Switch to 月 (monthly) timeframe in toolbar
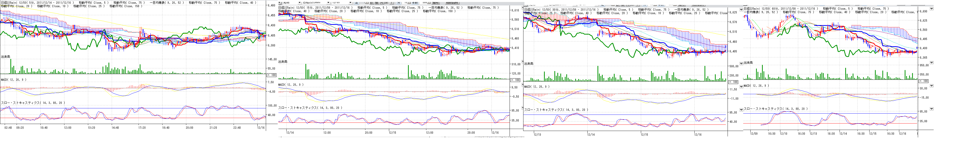The width and height of the screenshot is (980, 164). pos(381,3)
